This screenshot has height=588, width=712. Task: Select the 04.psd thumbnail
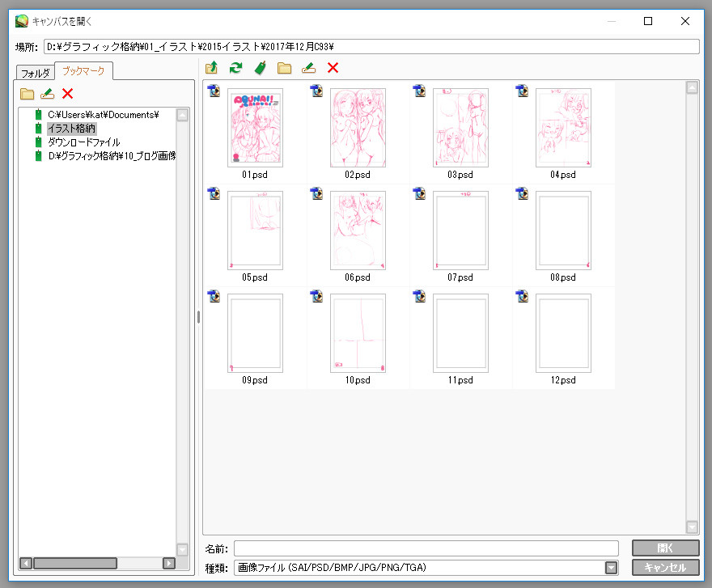tap(563, 128)
